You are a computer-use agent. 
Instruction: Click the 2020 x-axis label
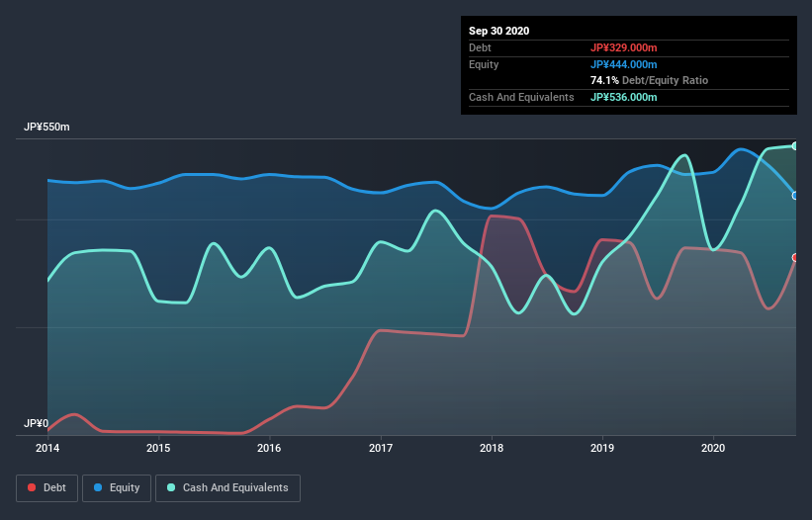(x=713, y=448)
